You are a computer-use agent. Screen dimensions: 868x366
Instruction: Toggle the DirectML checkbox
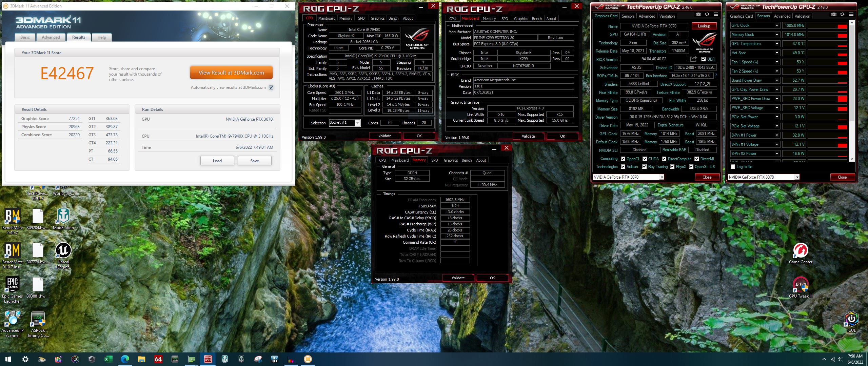(696, 159)
